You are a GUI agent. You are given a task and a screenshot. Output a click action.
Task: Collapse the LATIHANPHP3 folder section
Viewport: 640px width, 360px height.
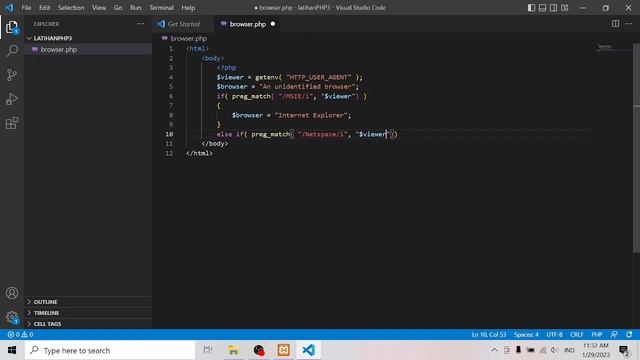click(x=88, y=38)
